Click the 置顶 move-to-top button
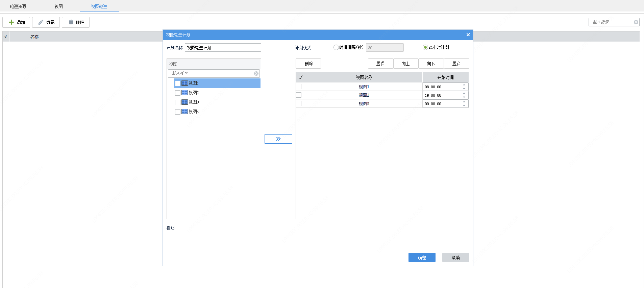 pyautogui.click(x=380, y=64)
